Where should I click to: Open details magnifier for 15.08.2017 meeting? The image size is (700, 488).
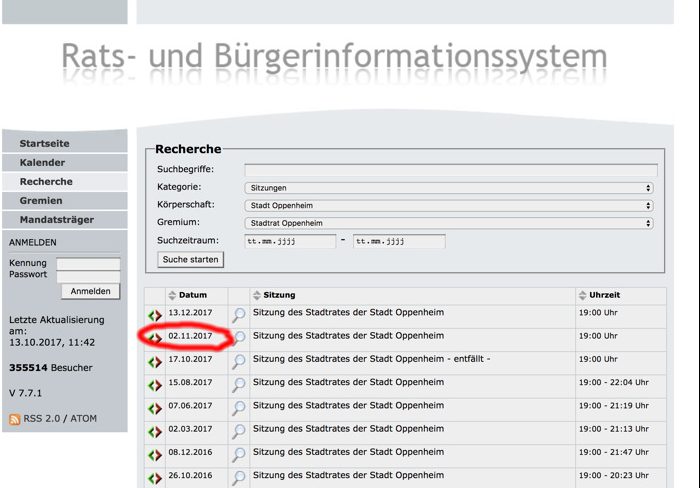point(238,385)
